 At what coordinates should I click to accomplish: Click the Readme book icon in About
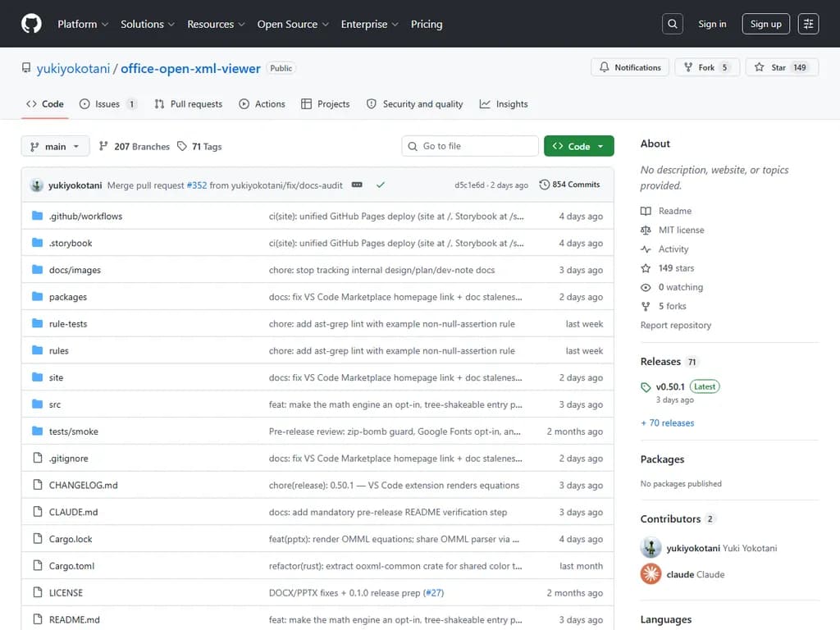(646, 211)
